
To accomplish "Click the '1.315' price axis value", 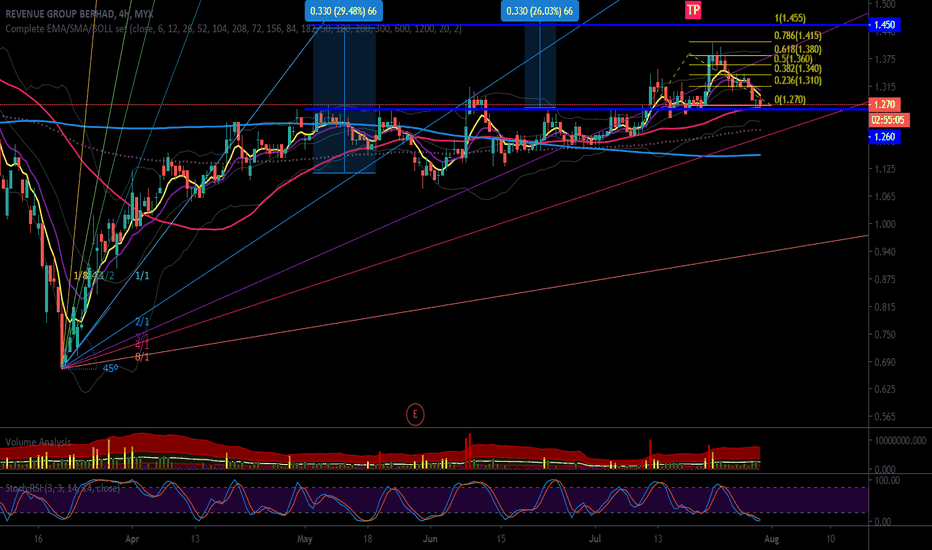I will pos(885,87).
